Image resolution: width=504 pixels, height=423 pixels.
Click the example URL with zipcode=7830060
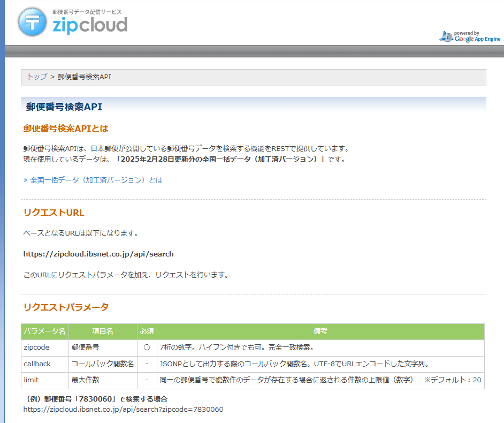point(123,410)
